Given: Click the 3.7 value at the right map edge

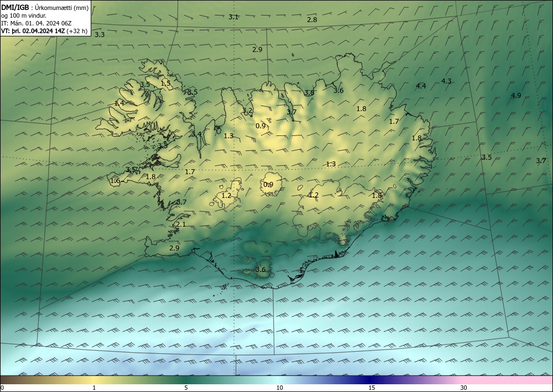Looking at the screenshot, I should click(x=541, y=161).
